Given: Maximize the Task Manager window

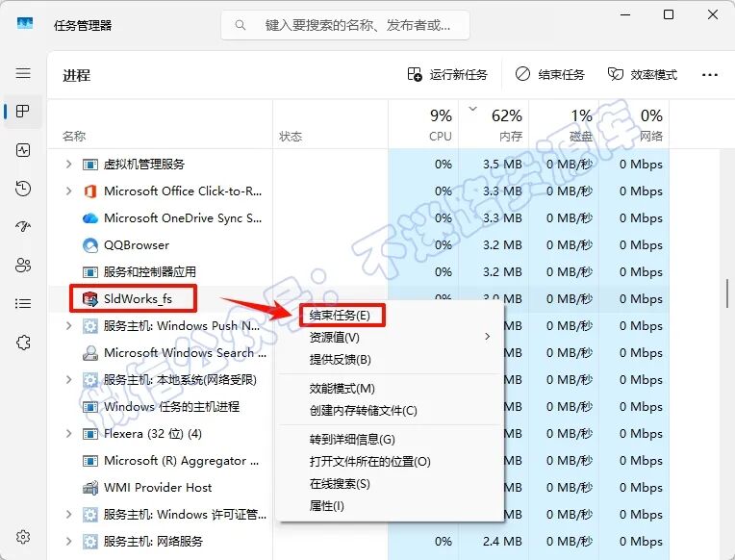Looking at the screenshot, I should (669, 14).
